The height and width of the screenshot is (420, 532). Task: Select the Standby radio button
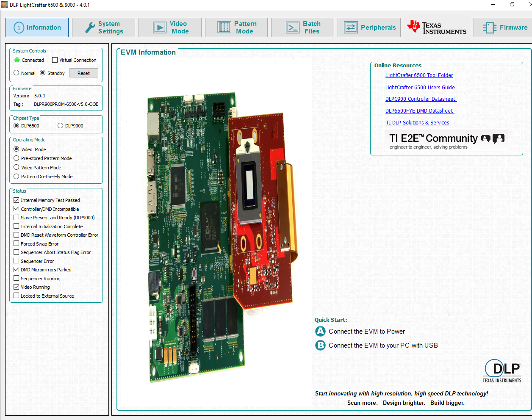[42, 73]
